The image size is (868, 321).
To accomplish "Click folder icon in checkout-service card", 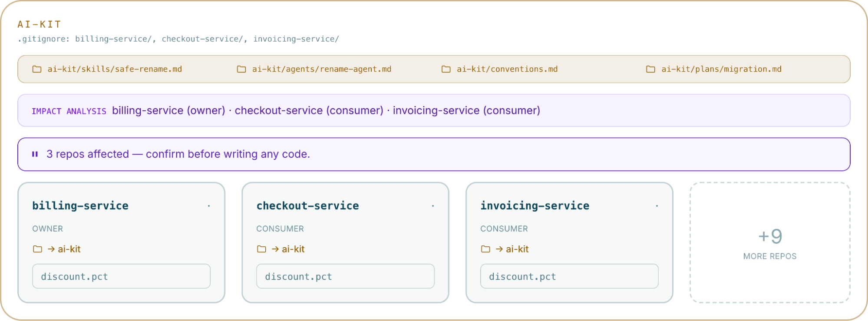I will pos(261,249).
